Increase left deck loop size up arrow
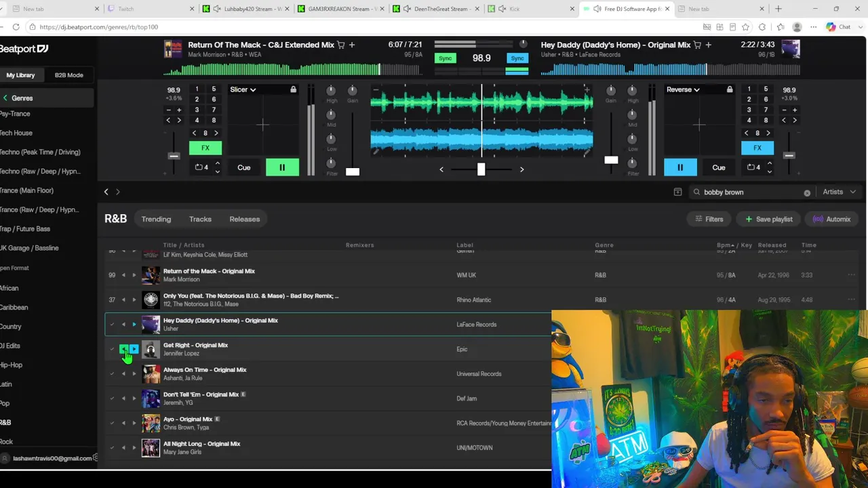Viewport: 868px width, 488px height. 217,163
